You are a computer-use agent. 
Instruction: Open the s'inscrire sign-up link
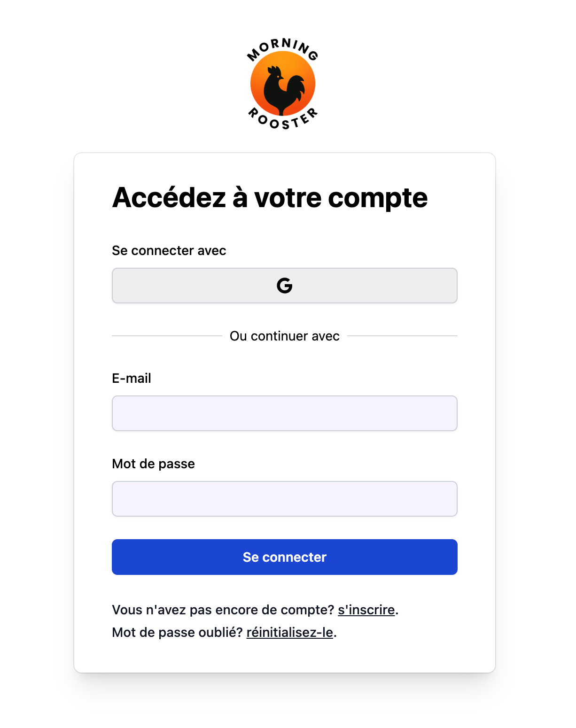pyautogui.click(x=366, y=610)
